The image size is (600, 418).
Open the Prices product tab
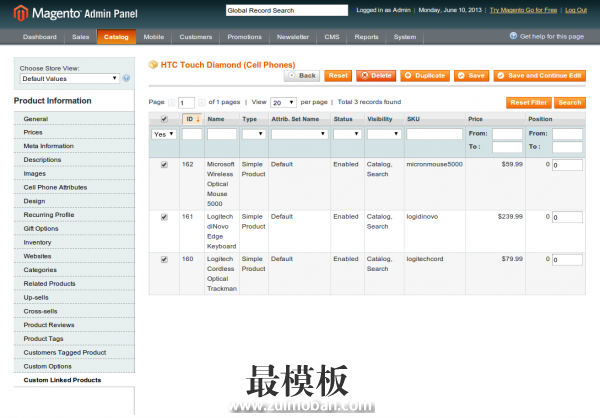pos(74,132)
